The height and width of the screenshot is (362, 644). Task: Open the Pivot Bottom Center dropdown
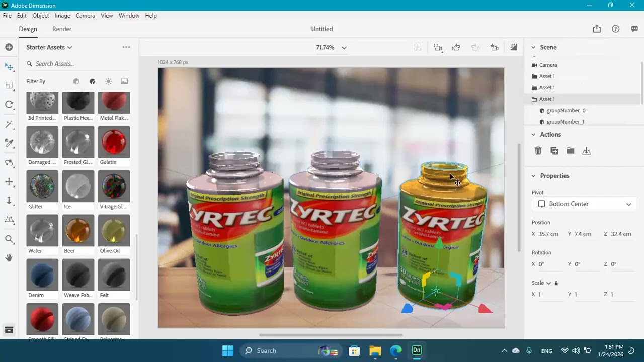584,204
